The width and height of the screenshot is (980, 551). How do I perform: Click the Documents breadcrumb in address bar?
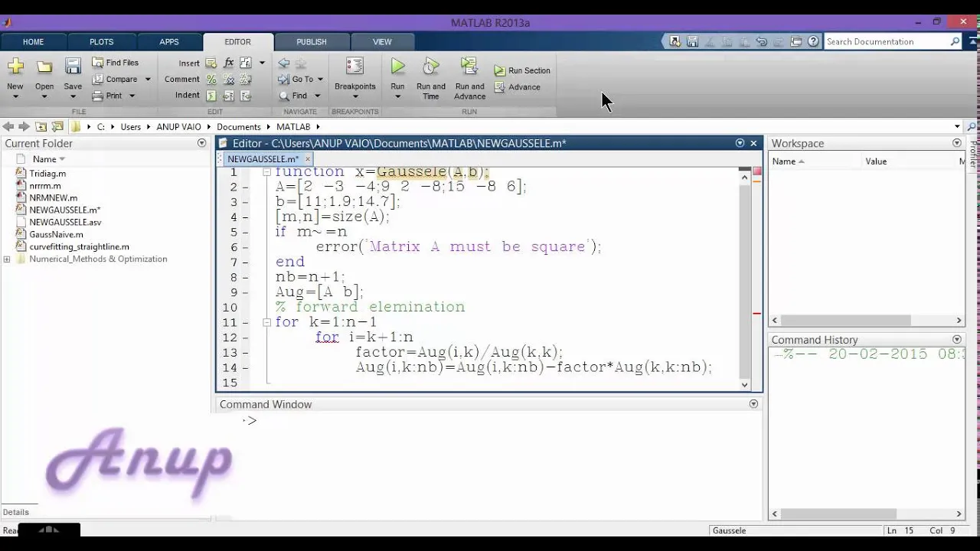click(238, 127)
